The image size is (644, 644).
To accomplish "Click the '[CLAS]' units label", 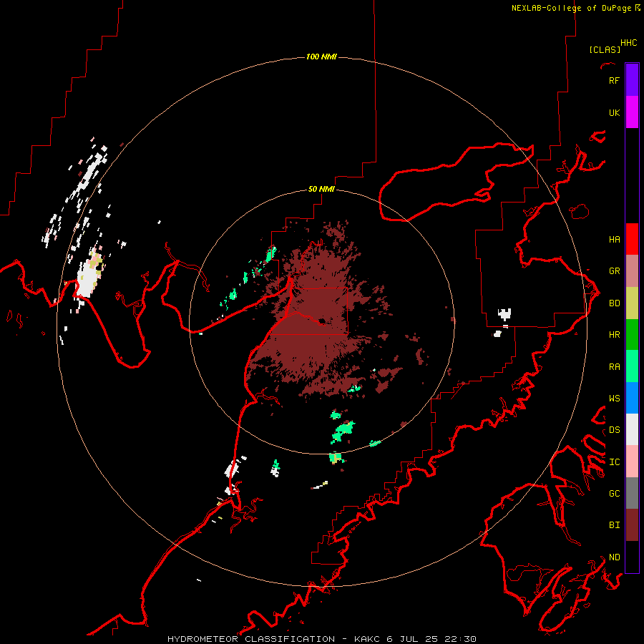I will pyautogui.click(x=605, y=49).
